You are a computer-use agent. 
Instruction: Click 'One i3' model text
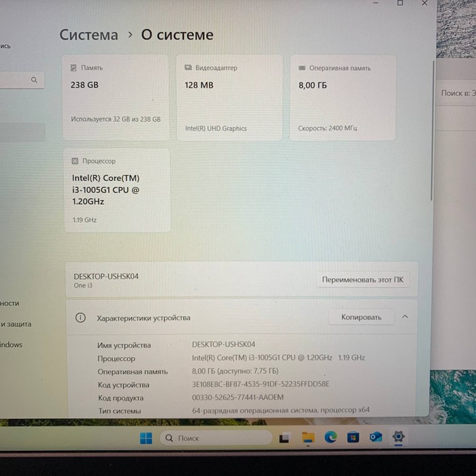coord(83,286)
